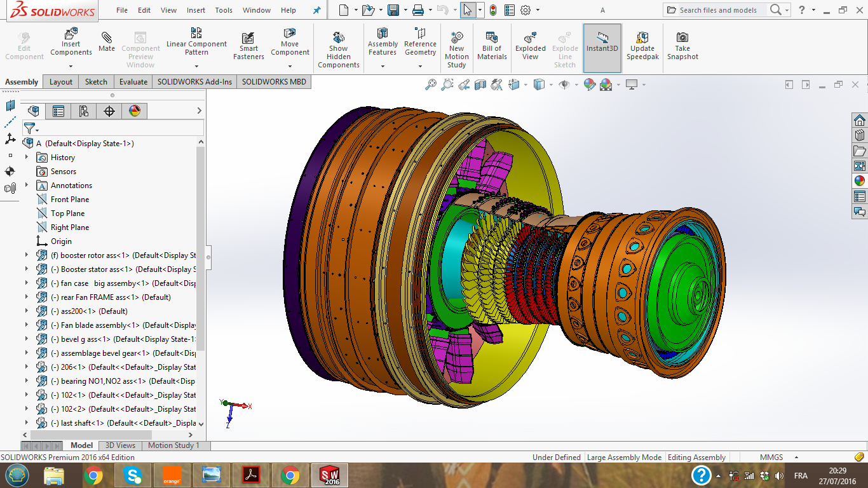Open the Tools menu

pos(224,10)
